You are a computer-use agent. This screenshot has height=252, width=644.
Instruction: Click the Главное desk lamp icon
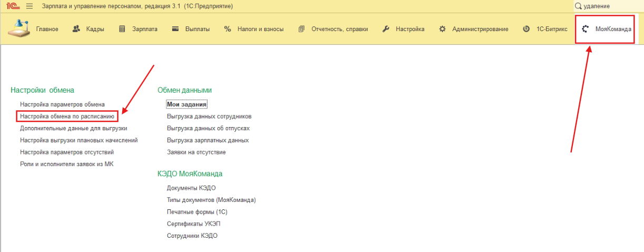click(19, 28)
